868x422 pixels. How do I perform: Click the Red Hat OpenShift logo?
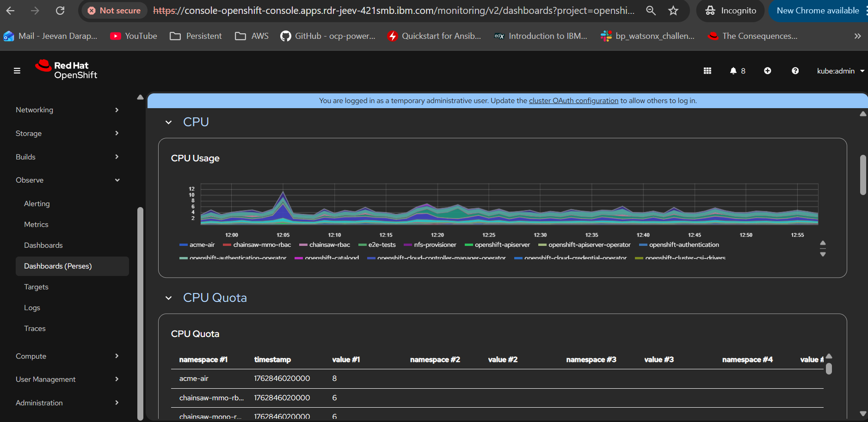pos(67,70)
